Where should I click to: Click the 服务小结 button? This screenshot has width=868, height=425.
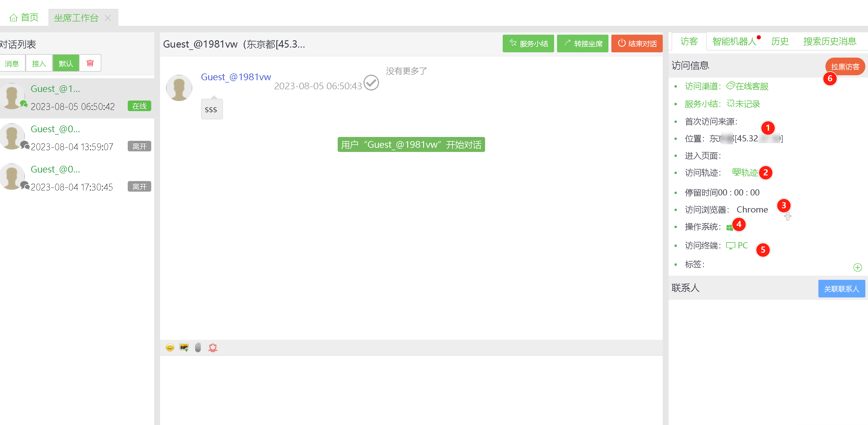pyautogui.click(x=528, y=43)
